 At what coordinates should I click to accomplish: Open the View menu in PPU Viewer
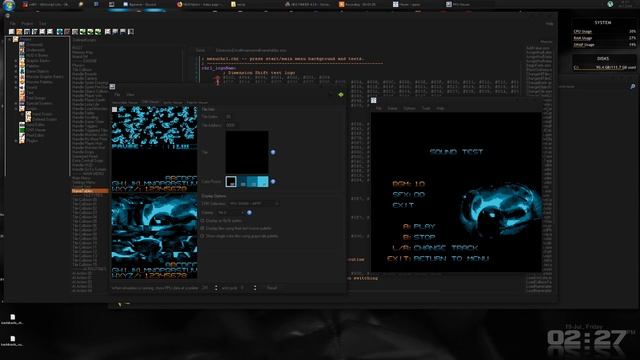[x=130, y=95]
